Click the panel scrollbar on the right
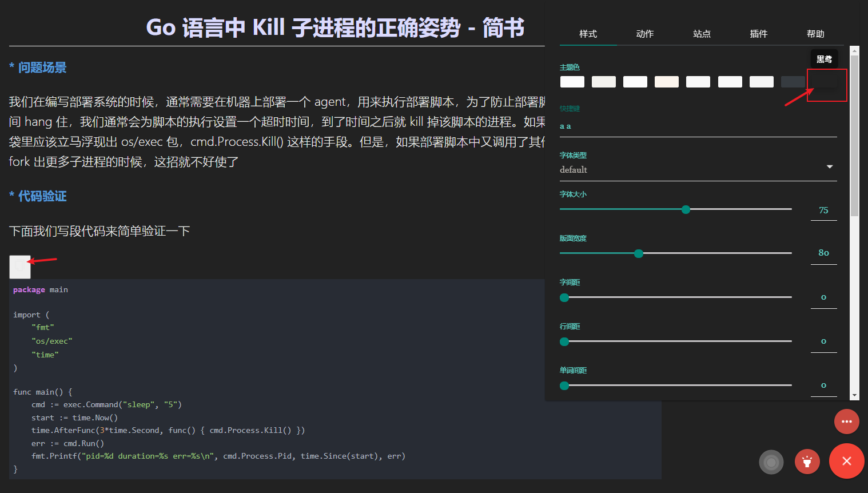Image resolution: width=868 pixels, height=493 pixels. tap(855, 114)
